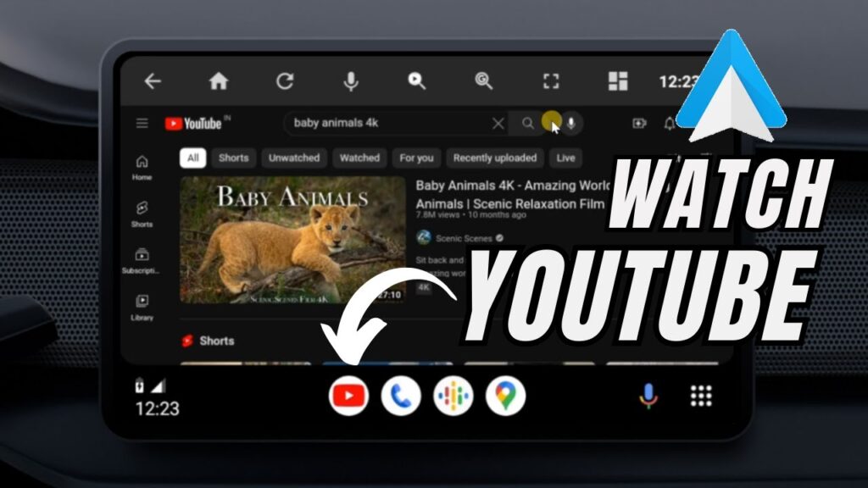Toggle the Unwatched filter chip

(294, 158)
